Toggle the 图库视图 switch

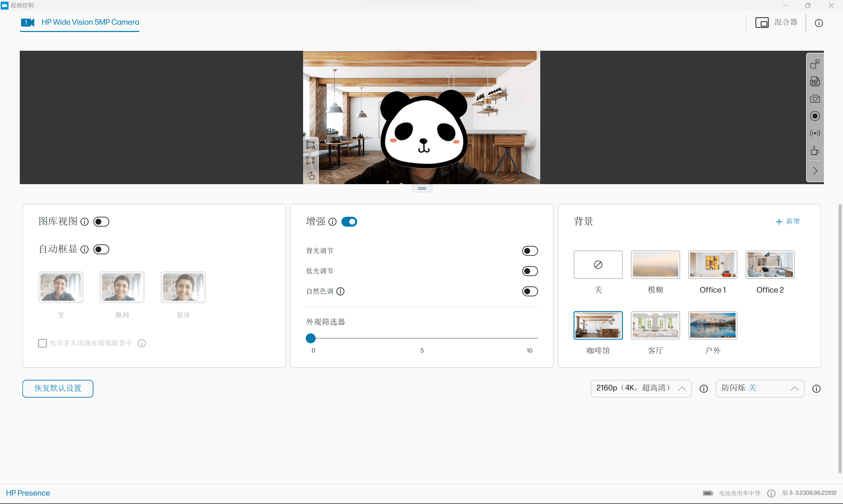[x=101, y=222]
